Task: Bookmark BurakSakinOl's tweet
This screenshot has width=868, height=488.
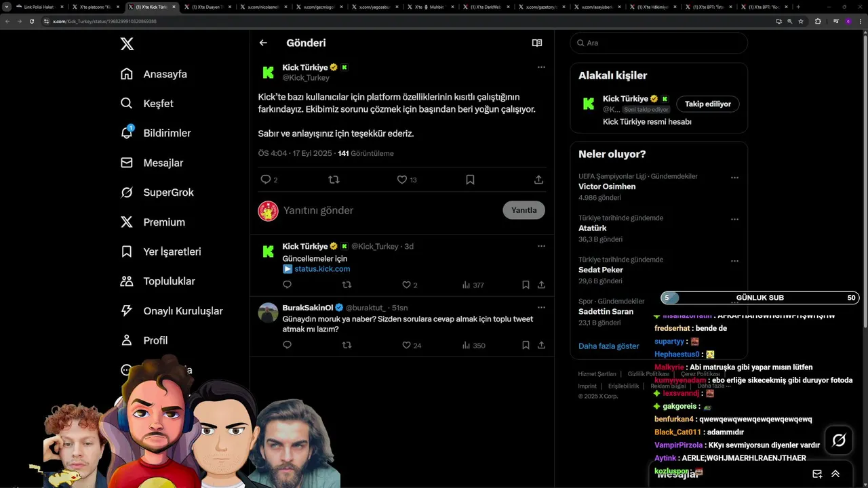Action: click(526, 345)
